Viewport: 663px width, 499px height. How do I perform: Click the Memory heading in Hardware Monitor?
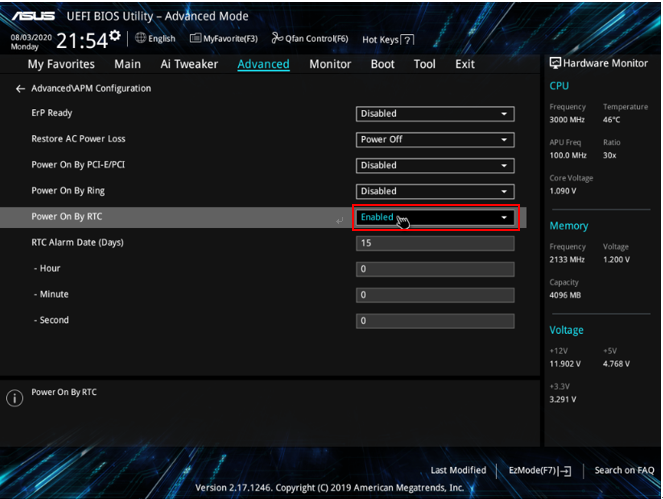[x=569, y=226]
